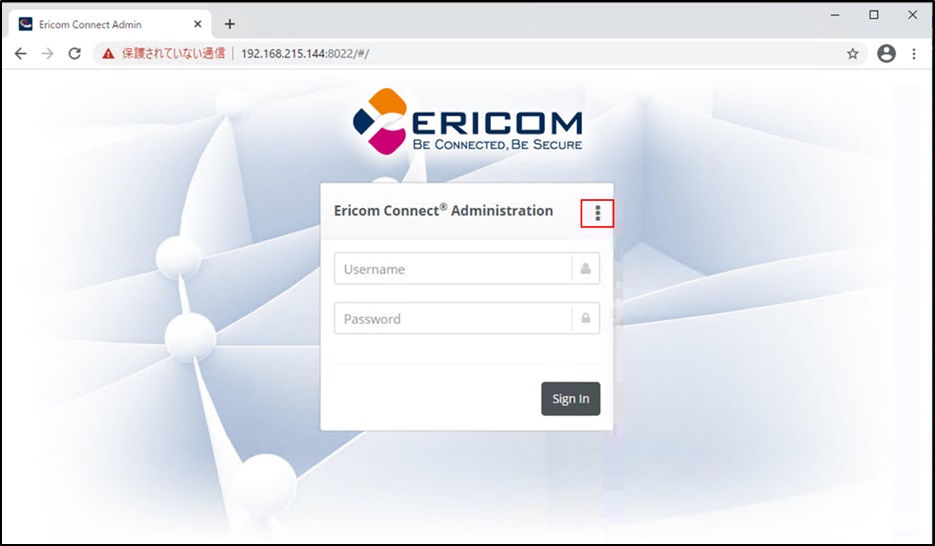Click the Username input field
Screen dimensions: 935x546
tap(466, 269)
